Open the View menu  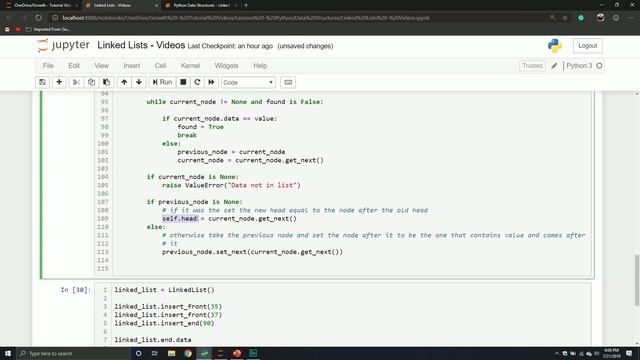coord(102,66)
